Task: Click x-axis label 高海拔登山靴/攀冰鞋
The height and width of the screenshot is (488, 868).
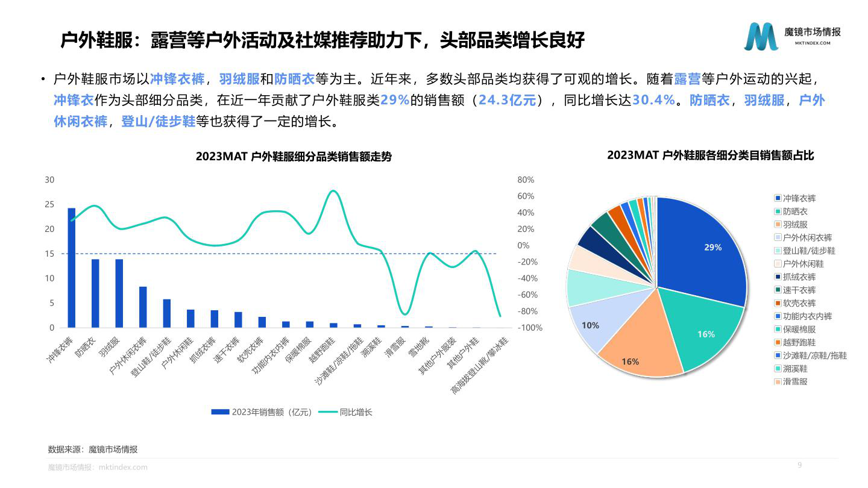Action: (x=480, y=366)
